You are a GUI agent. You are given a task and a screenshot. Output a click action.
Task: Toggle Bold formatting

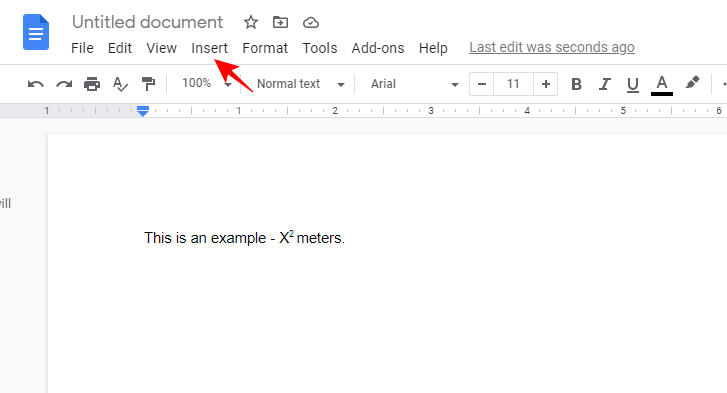click(x=576, y=84)
